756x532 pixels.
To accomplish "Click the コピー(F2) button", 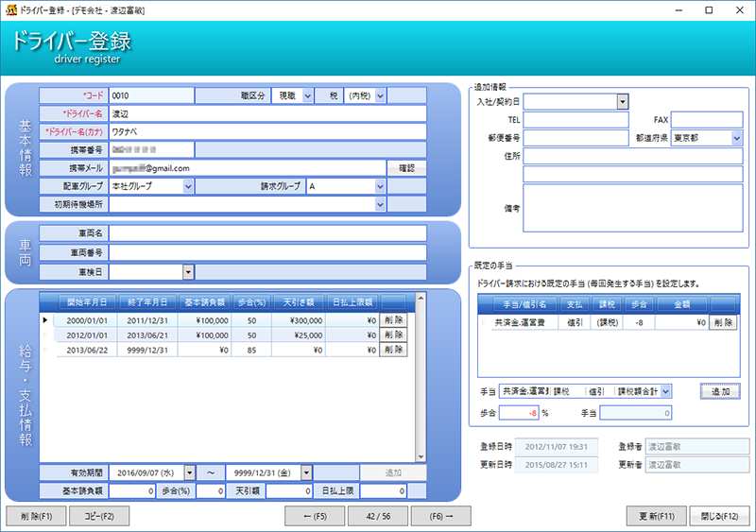I will 98,516.
